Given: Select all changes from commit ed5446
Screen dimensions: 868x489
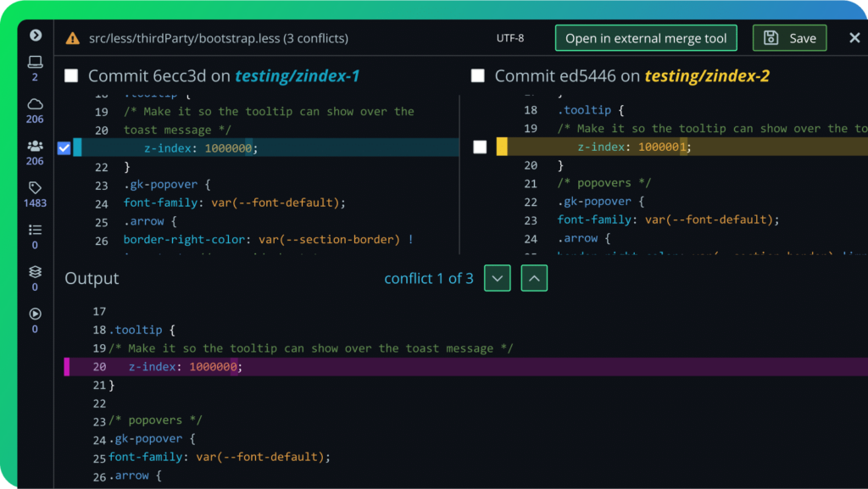Looking at the screenshot, I should coord(478,75).
